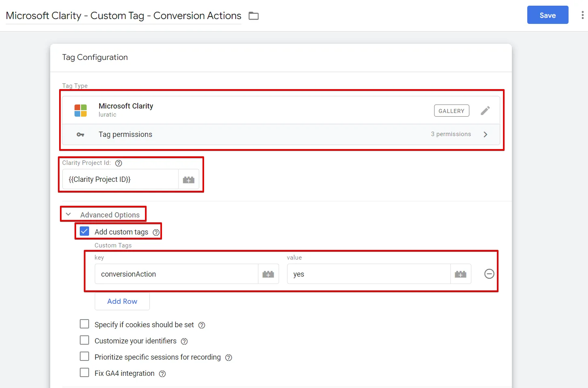
Task: Click the GALLERY badge
Action: (452, 111)
